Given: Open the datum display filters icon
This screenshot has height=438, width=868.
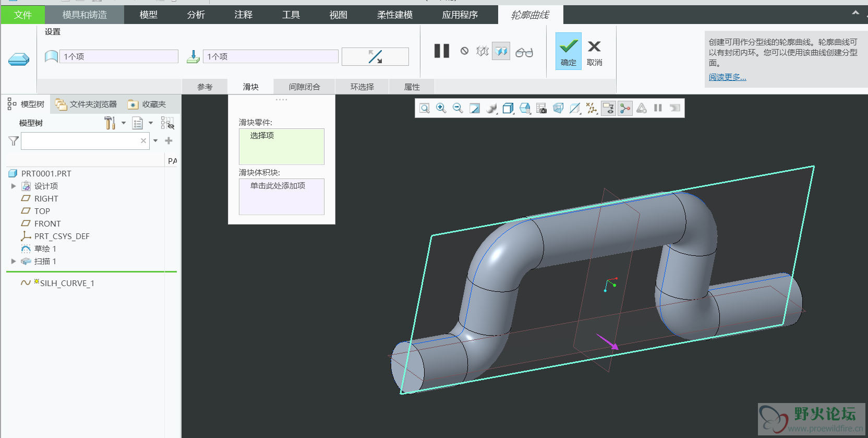Looking at the screenshot, I should 592,108.
